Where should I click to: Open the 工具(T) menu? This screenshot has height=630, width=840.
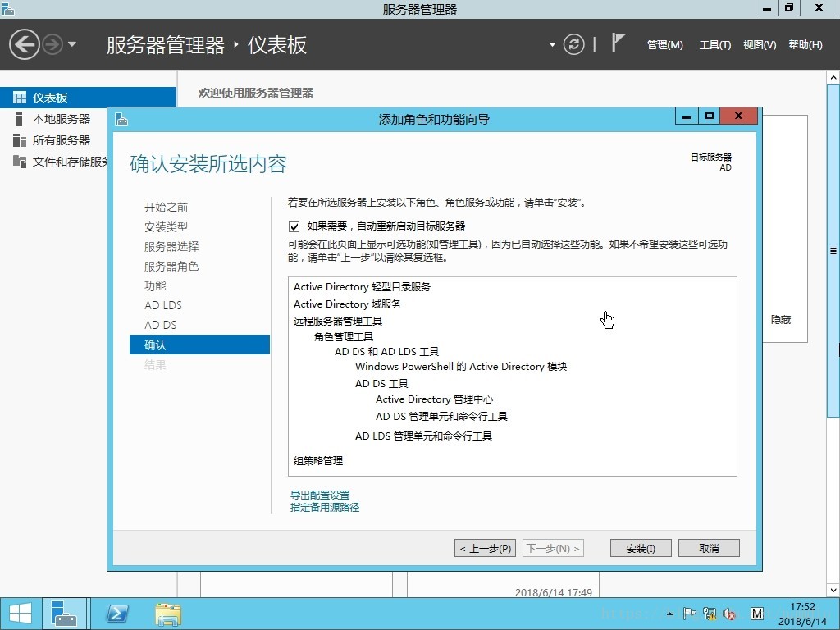click(x=714, y=45)
